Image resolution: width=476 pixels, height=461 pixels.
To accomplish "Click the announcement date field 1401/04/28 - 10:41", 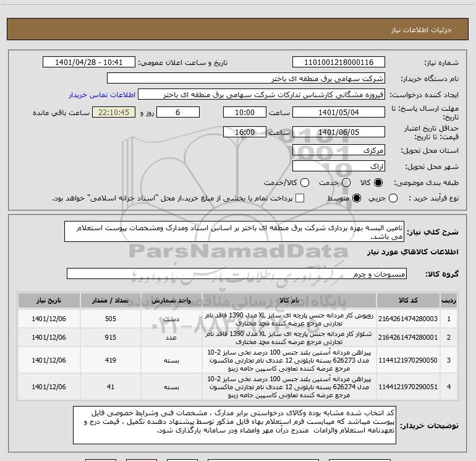I will [89, 62].
